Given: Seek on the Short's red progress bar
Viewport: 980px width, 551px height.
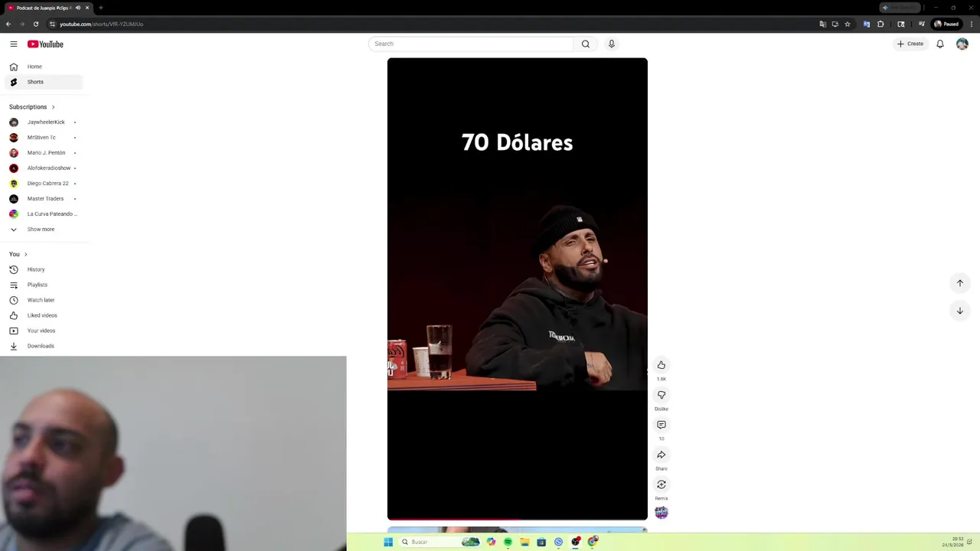Looking at the screenshot, I should [518, 520].
